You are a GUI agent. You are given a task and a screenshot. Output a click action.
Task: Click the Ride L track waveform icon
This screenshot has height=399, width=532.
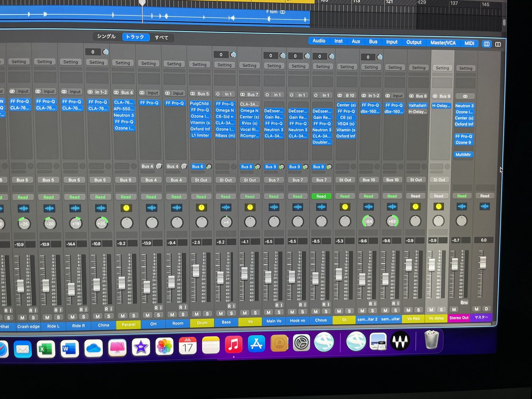click(49, 208)
